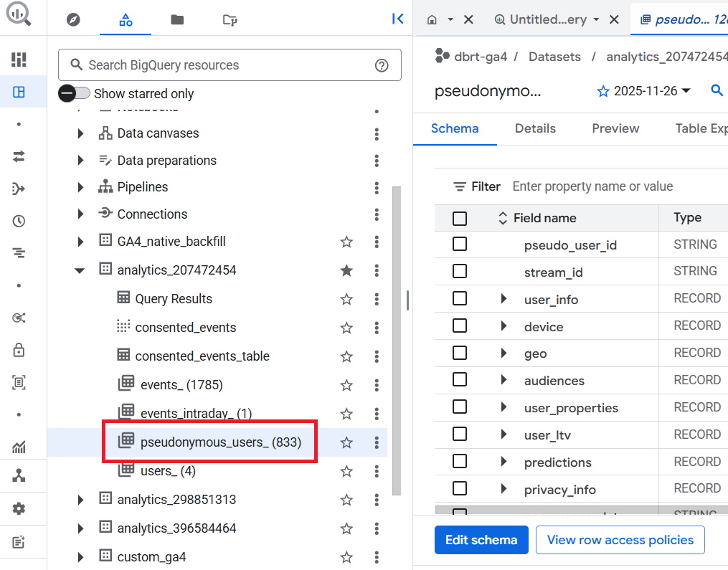
Task: Select all fields with header checkbox
Action: [460, 218]
